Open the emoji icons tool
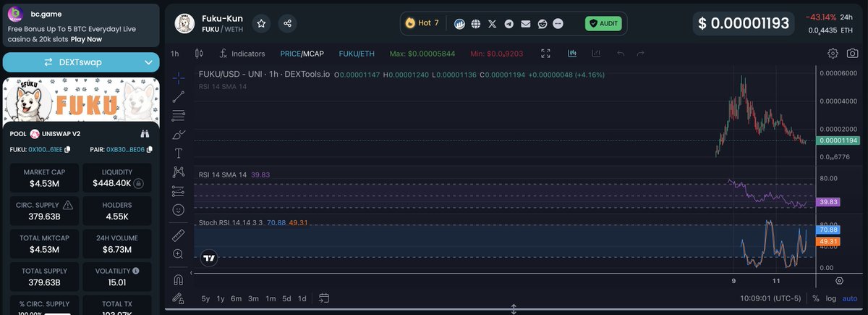Screen dimensions: 868x315 [x=179, y=210]
